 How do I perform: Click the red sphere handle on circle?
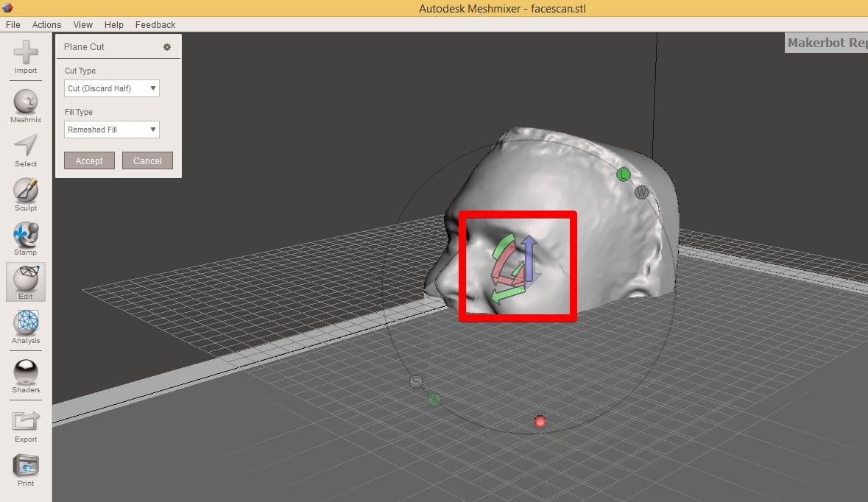[x=540, y=421]
